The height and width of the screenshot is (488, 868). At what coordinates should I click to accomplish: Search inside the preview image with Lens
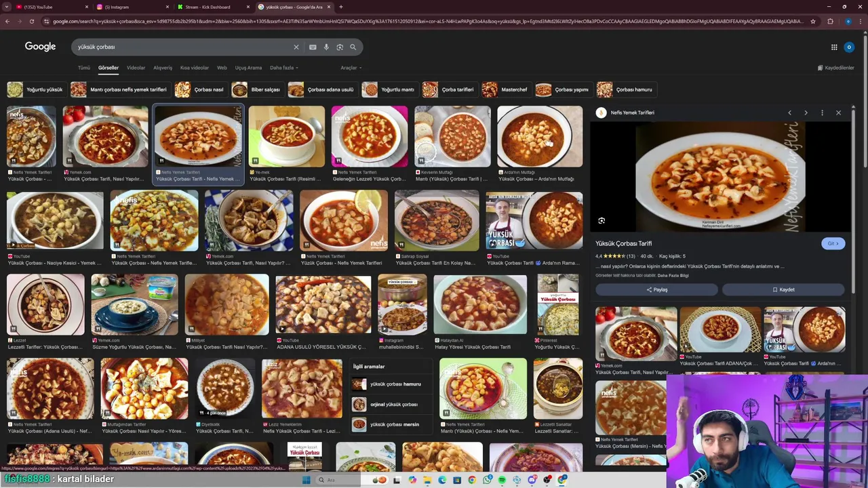(x=601, y=221)
